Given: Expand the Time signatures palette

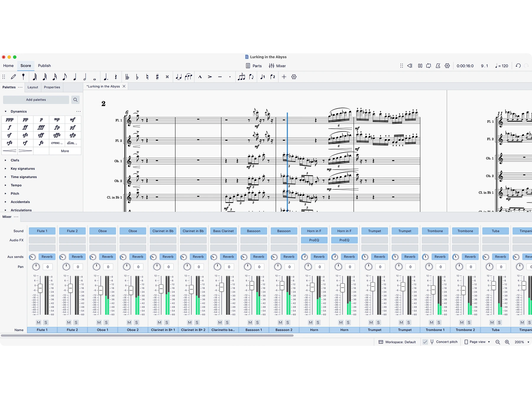Looking at the screenshot, I should click(24, 177).
